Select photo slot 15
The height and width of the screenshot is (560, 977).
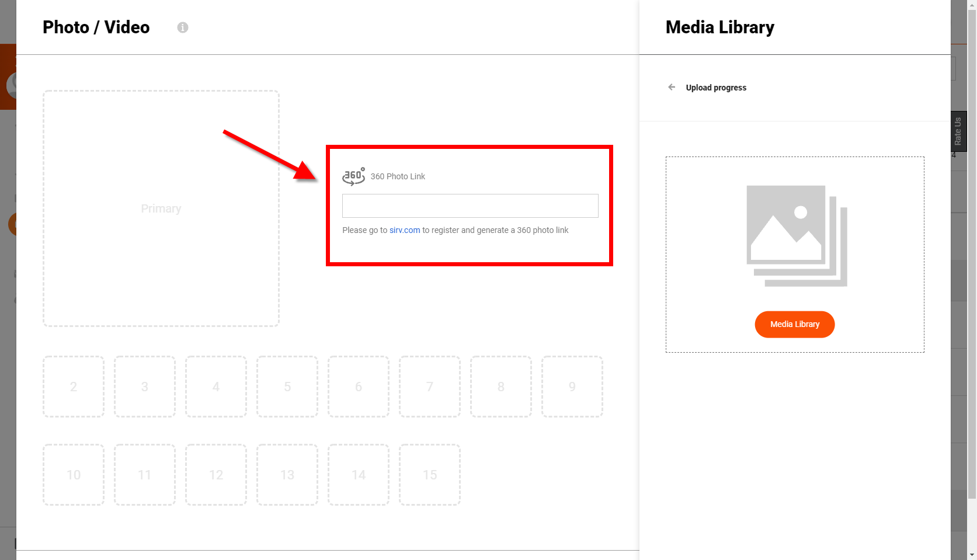pos(430,475)
